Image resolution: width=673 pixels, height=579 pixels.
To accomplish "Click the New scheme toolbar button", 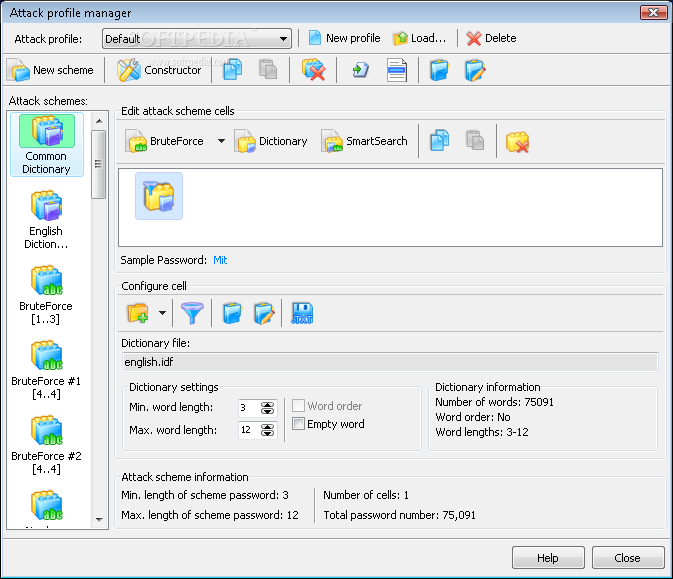I will (x=52, y=70).
